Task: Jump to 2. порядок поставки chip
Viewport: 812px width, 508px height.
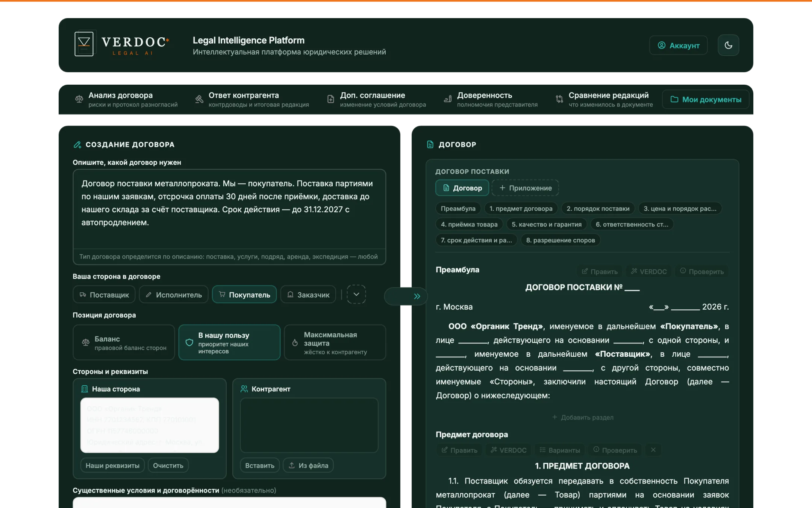Action: (598, 208)
